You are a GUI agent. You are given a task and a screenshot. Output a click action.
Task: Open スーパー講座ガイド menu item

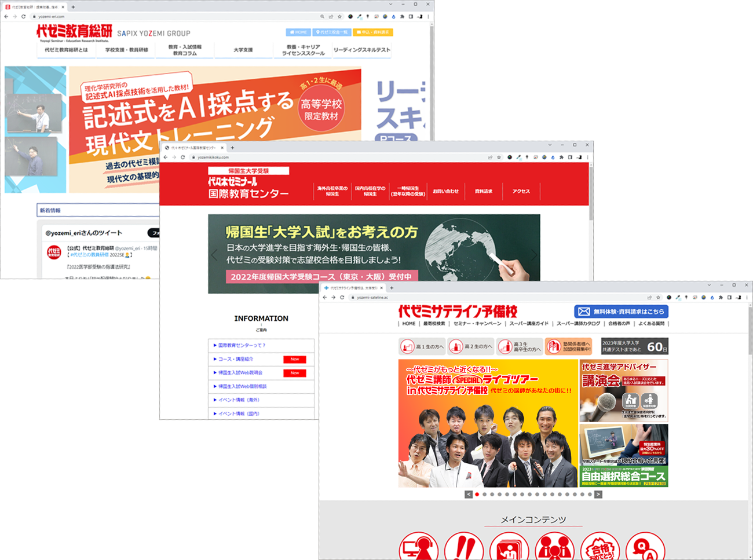pos(529,324)
